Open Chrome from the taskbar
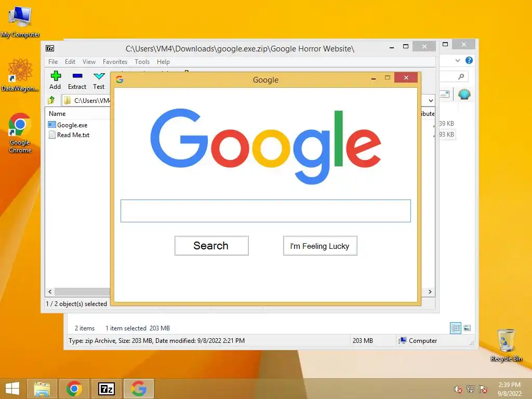Viewport: 532px width, 399px height. pos(74,389)
